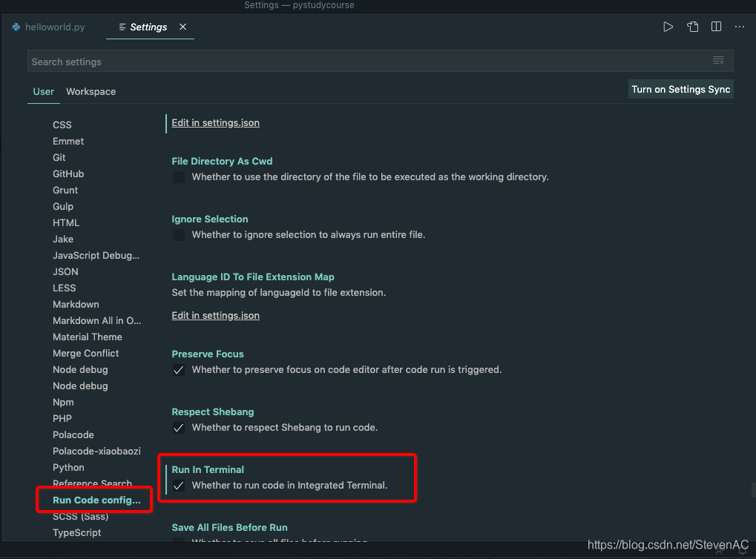Click Ignore Selection setting title
756x559 pixels.
[x=210, y=219]
